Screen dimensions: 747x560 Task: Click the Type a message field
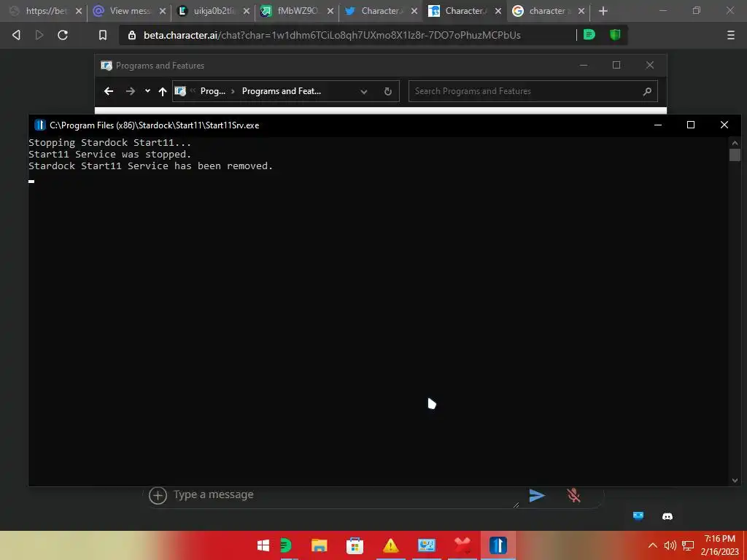pyautogui.click(x=345, y=495)
